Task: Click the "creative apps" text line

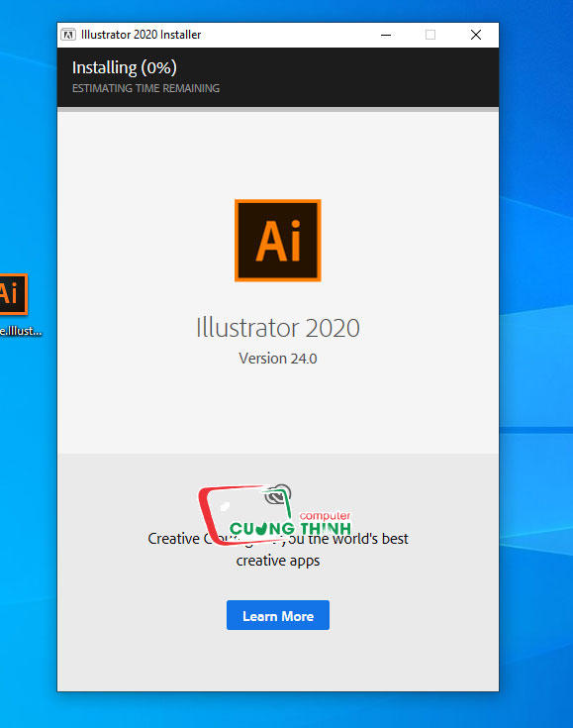Action: pyautogui.click(x=278, y=561)
